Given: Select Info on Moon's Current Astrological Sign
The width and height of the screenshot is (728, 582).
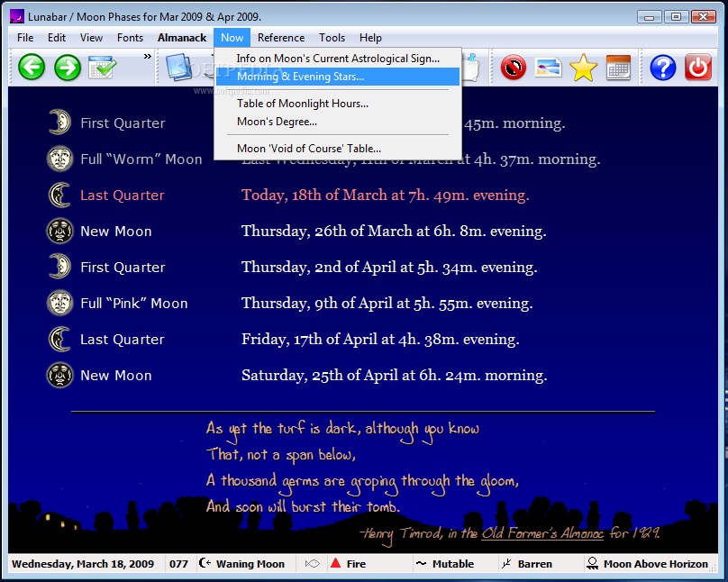Looking at the screenshot, I should [338, 59].
